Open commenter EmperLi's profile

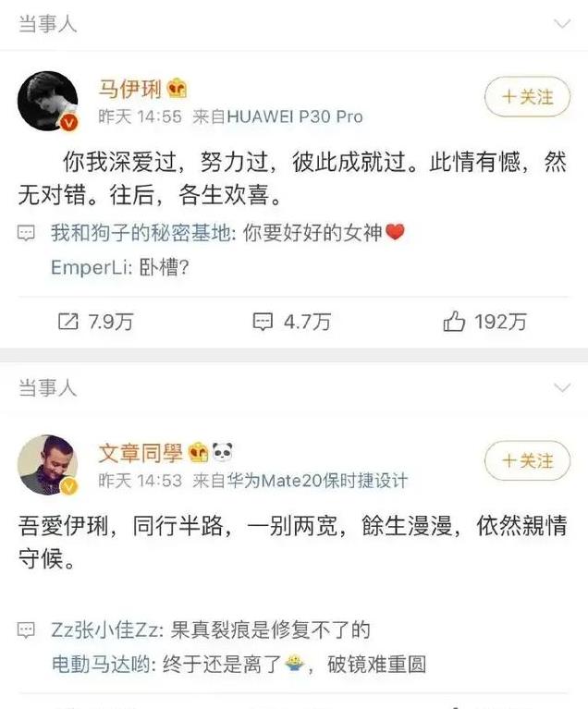[x=89, y=268]
